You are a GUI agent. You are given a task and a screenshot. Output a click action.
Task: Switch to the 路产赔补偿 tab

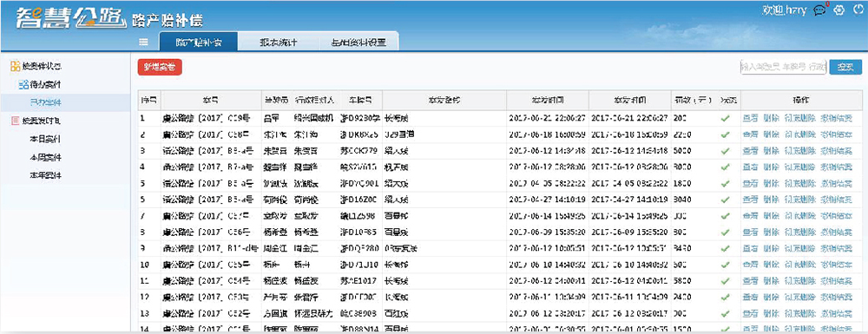tap(199, 42)
